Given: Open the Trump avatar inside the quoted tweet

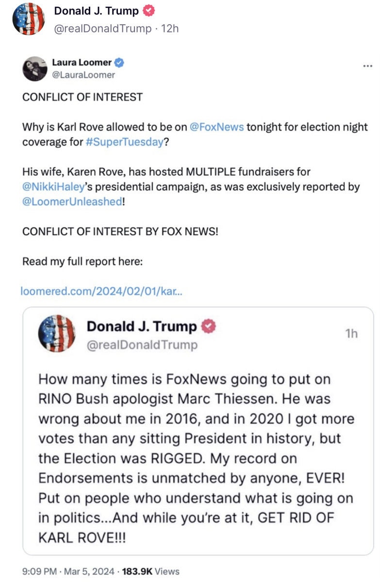Looking at the screenshot, I should [57, 333].
